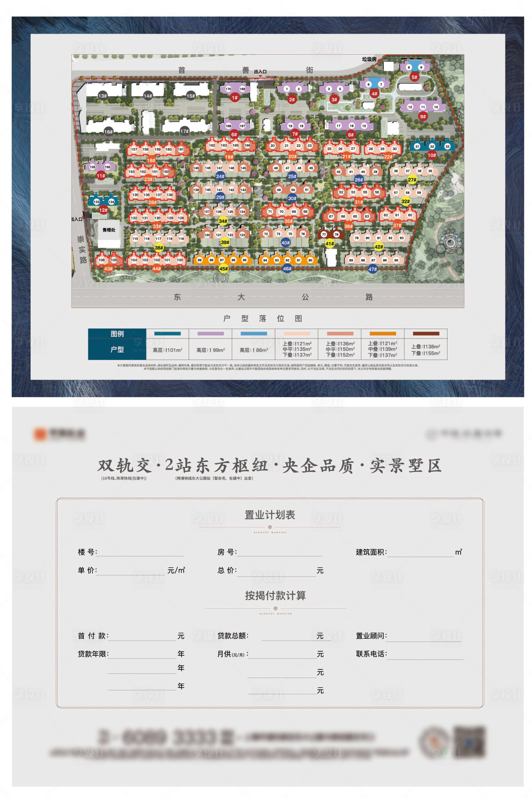Click the 10# teal building marker
Image resolution: width=532 pixels, height=798 pixels.
click(432, 155)
